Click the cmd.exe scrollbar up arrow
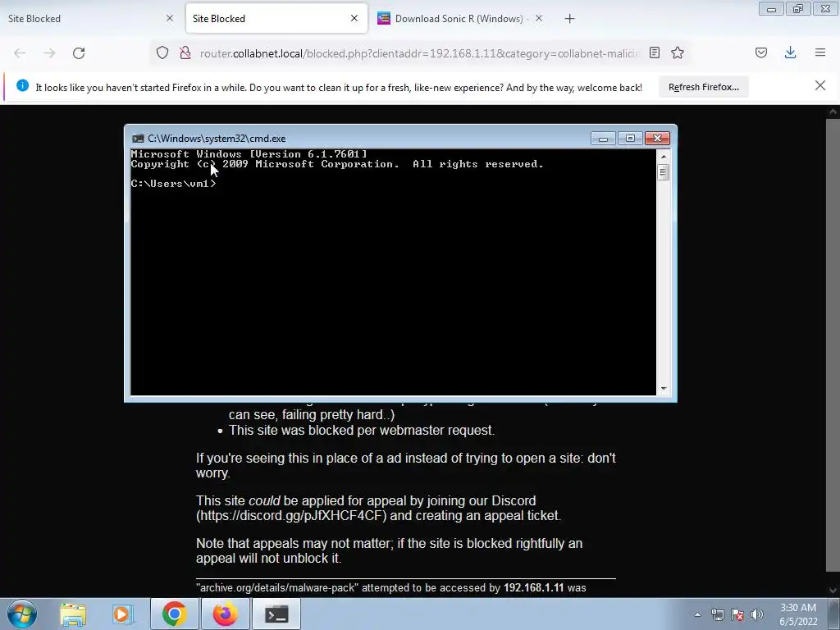Screen dimensions: 840x630 click(x=664, y=157)
